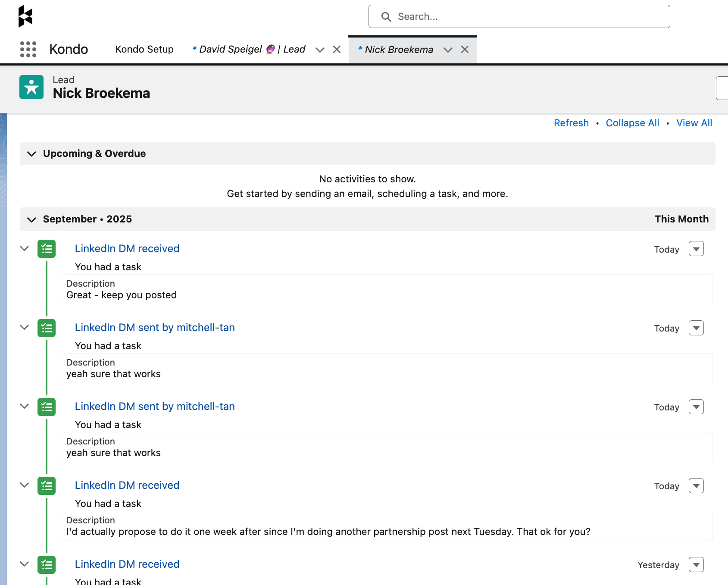Click the search magnifier icon
Viewport: 728px width, 585px height.
pos(386,17)
